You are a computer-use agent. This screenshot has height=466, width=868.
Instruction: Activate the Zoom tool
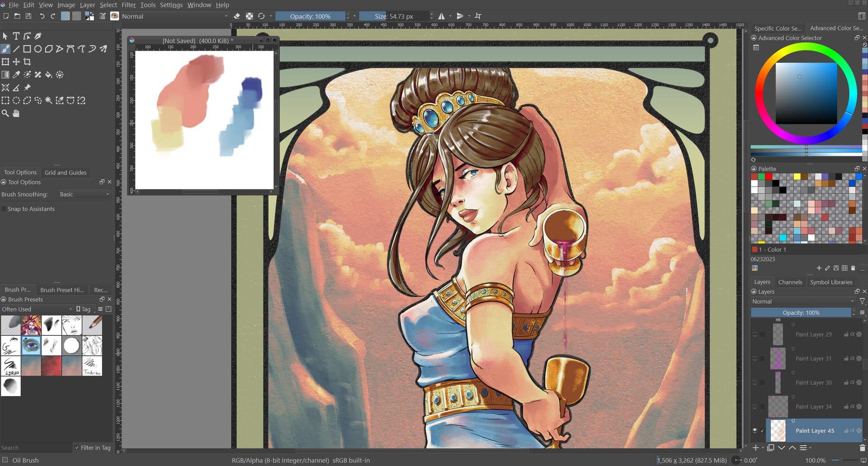[x=5, y=113]
